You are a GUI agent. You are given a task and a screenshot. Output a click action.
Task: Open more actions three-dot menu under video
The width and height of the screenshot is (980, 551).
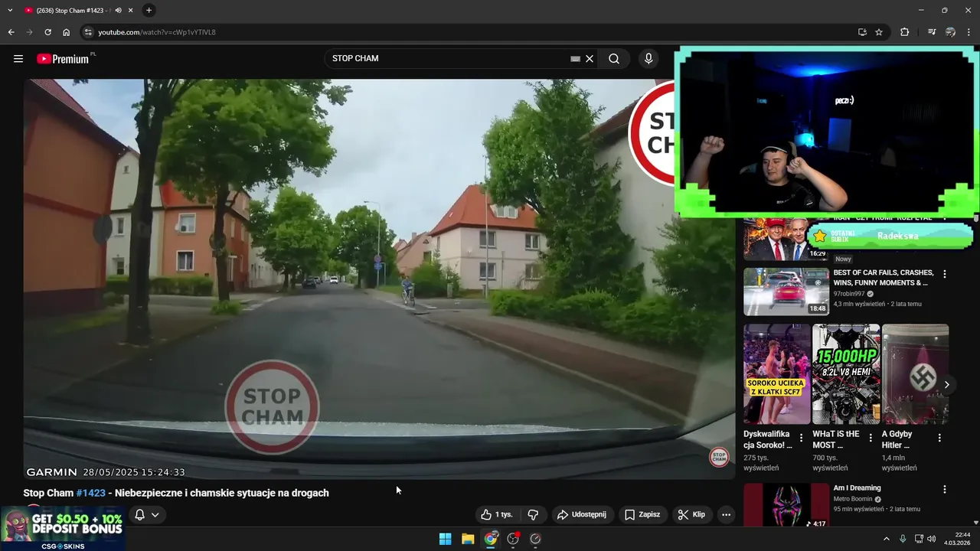[x=726, y=514]
